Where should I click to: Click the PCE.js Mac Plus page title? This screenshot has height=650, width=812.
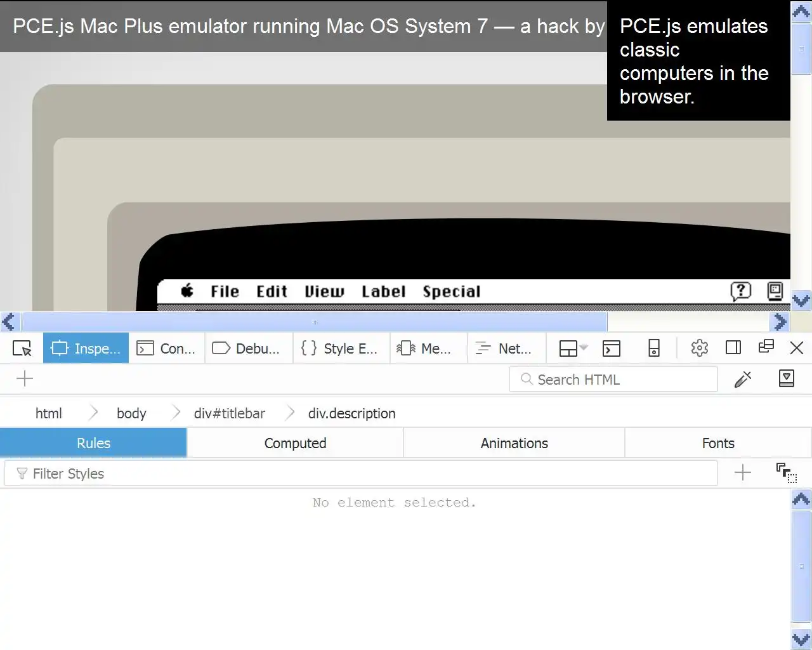309,26
